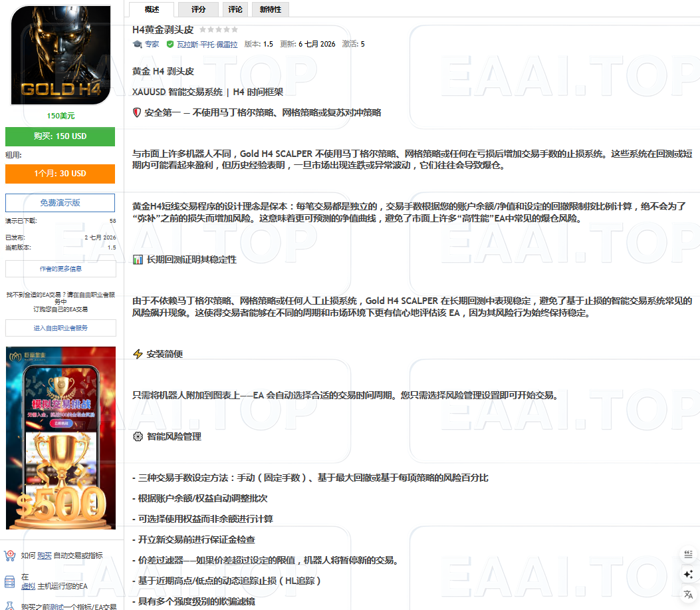Image resolution: width=700 pixels, height=610 pixels.
Task: Click the product title H4黄金剥头皮
Action: (x=163, y=30)
